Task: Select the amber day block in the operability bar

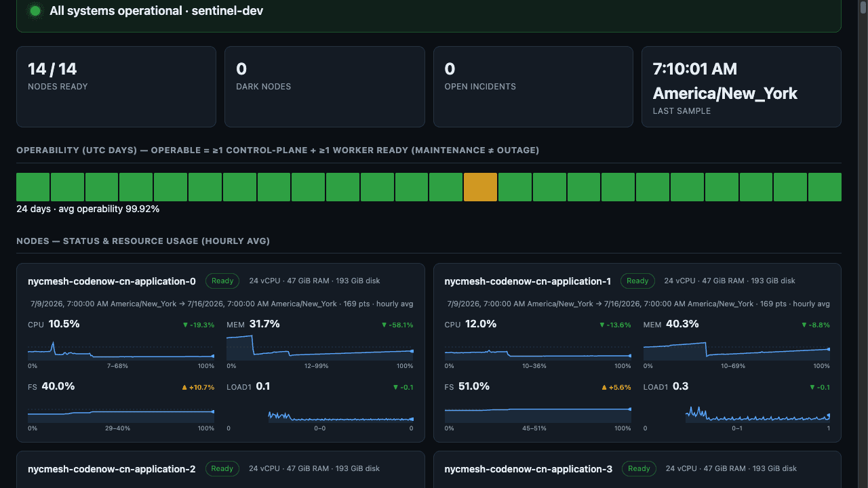Action: tap(480, 187)
